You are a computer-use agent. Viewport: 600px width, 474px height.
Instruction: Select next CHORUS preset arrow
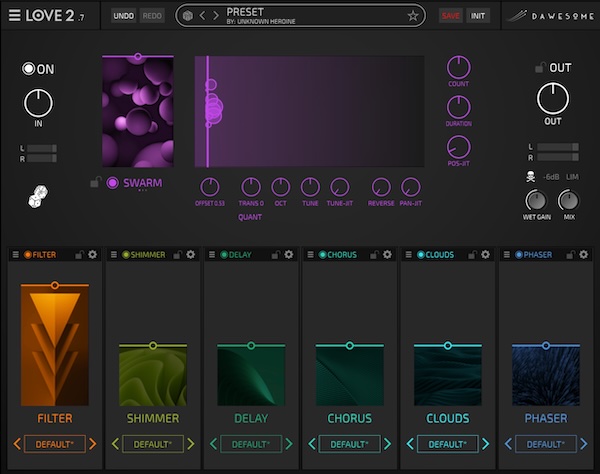click(x=387, y=444)
